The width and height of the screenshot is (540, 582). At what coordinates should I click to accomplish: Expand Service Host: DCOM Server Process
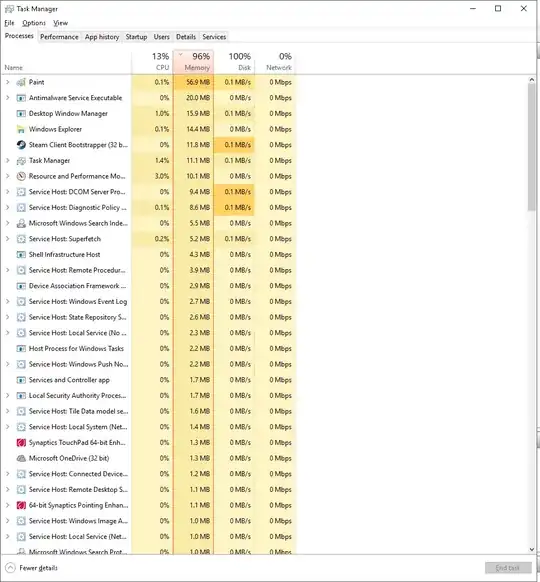pos(7,192)
